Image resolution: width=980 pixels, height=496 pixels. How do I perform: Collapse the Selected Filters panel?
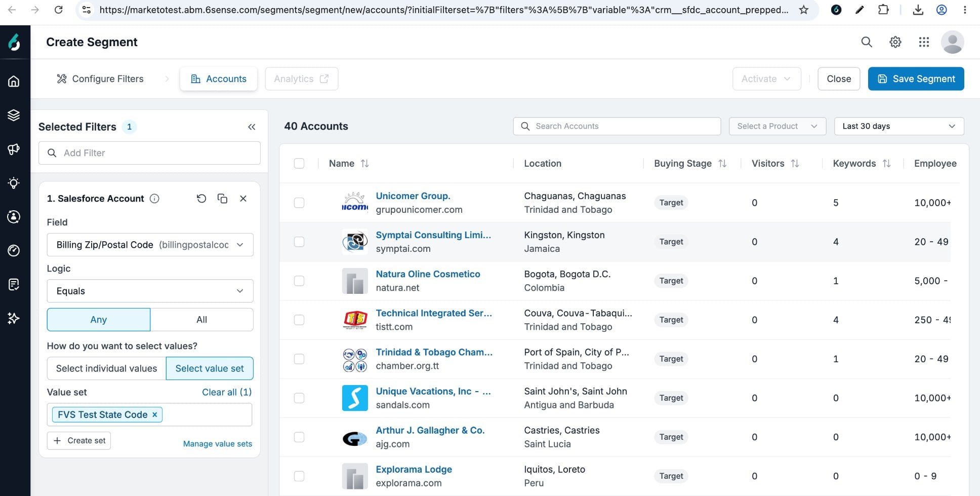coord(252,127)
